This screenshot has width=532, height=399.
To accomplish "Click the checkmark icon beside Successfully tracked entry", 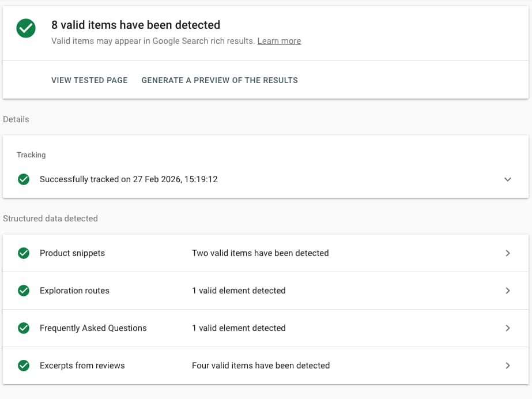I will tap(24, 179).
